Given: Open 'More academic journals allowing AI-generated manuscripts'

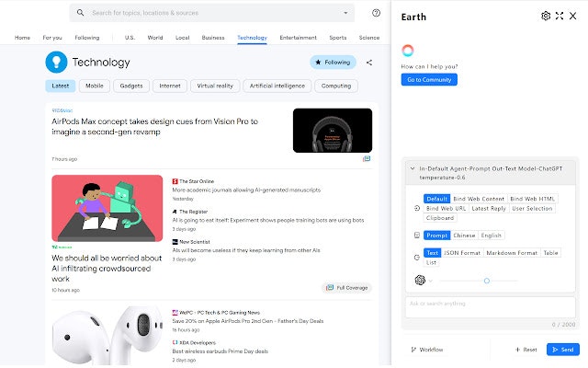Looking at the screenshot, I should (246, 190).
